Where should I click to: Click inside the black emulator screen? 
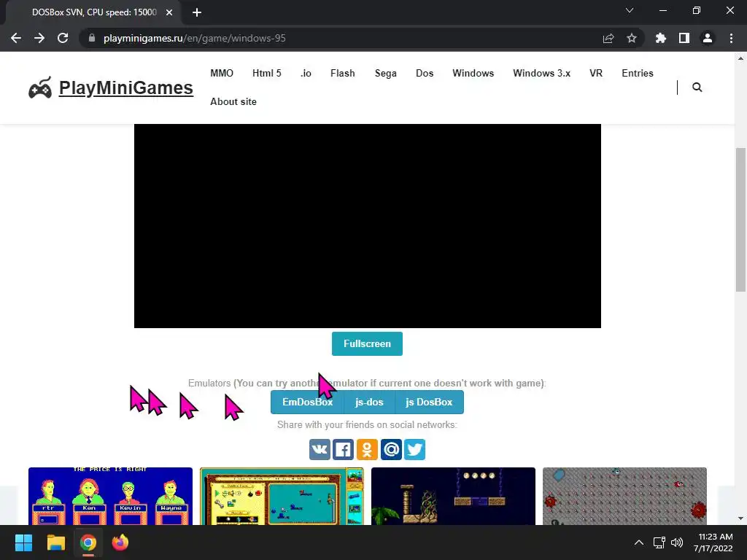pos(368,226)
